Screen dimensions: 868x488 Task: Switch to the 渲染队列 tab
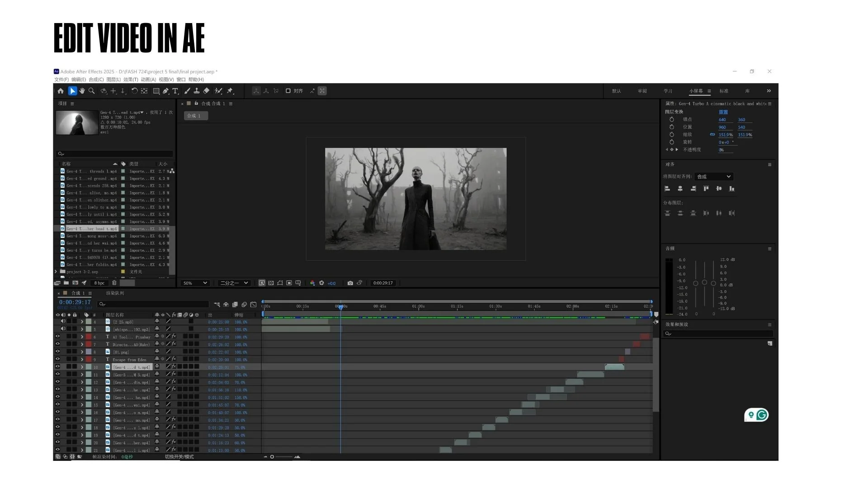pyautogui.click(x=115, y=293)
